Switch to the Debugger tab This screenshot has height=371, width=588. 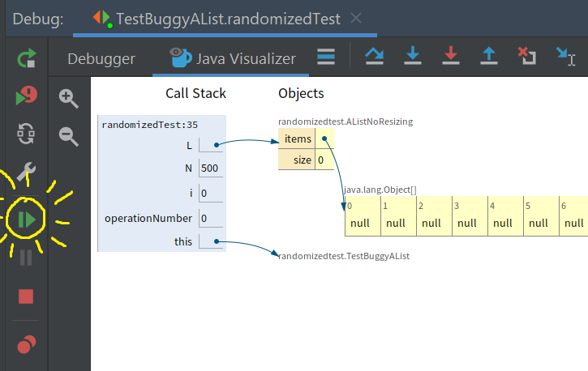point(101,58)
